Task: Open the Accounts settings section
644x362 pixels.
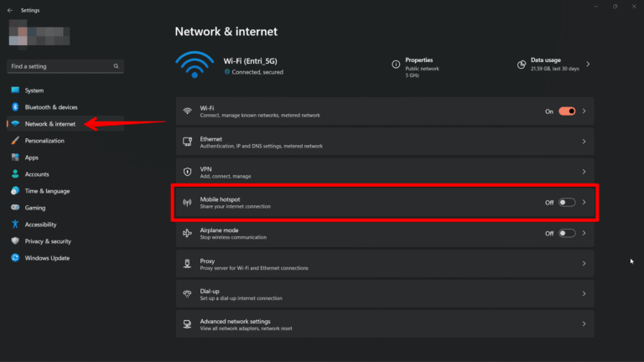Action: [x=37, y=174]
